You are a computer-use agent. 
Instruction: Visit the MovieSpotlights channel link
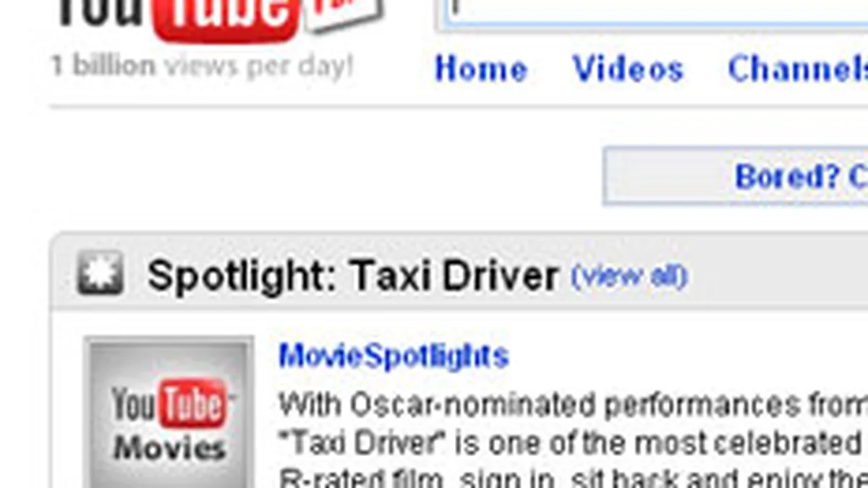393,356
